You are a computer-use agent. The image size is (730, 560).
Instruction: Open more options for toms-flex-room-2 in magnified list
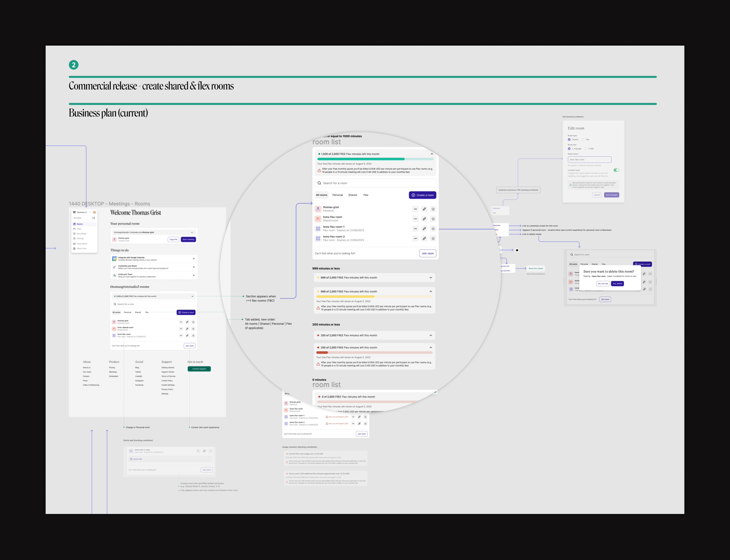[x=415, y=238]
